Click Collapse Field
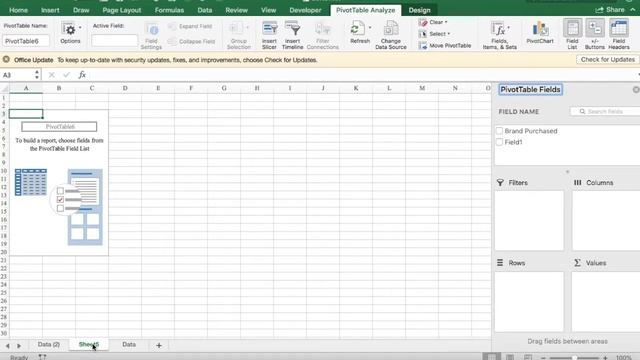640x360 pixels. 191,41
